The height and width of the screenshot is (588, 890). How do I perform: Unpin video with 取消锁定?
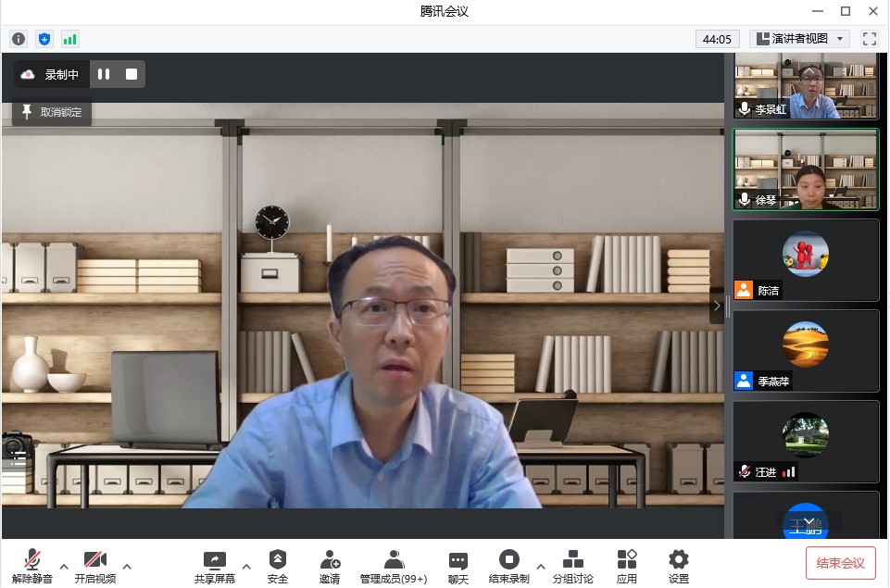52,112
